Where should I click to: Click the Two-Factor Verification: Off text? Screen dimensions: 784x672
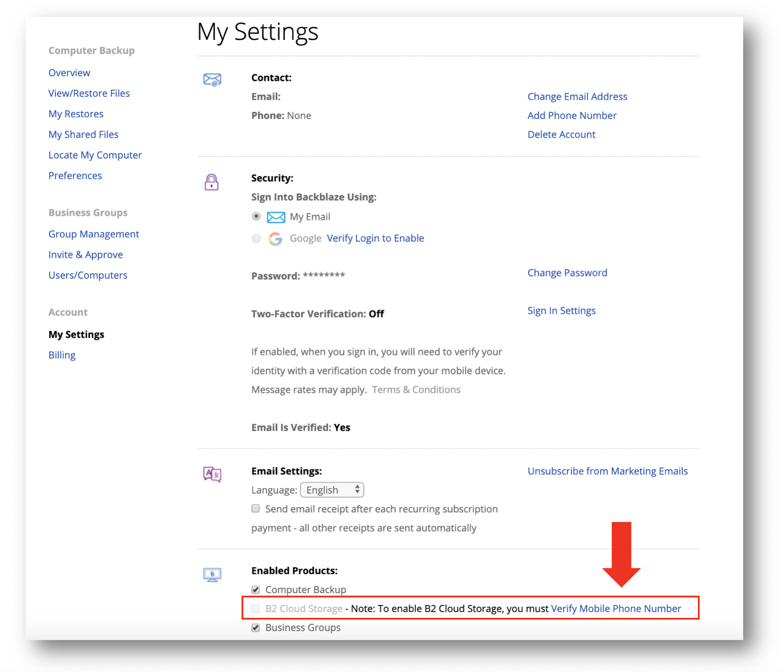click(317, 314)
